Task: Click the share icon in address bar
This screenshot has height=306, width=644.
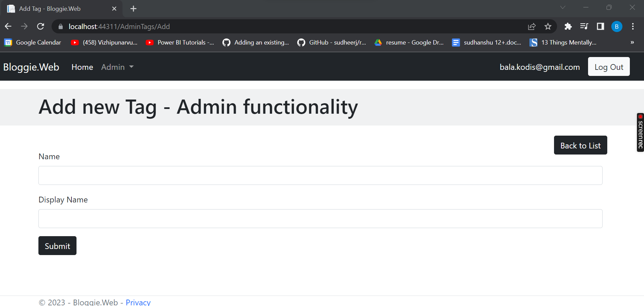Action: 532,26
